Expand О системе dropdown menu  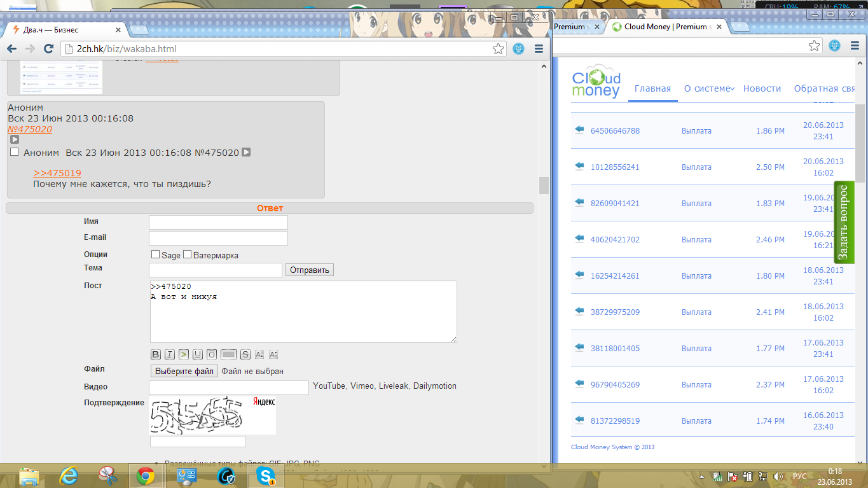(x=709, y=88)
